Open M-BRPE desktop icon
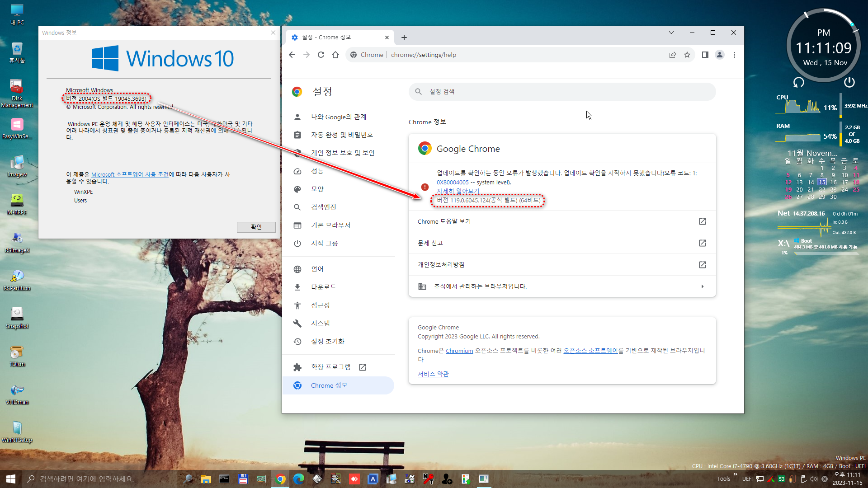This screenshot has height=488, width=868. [17, 205]
